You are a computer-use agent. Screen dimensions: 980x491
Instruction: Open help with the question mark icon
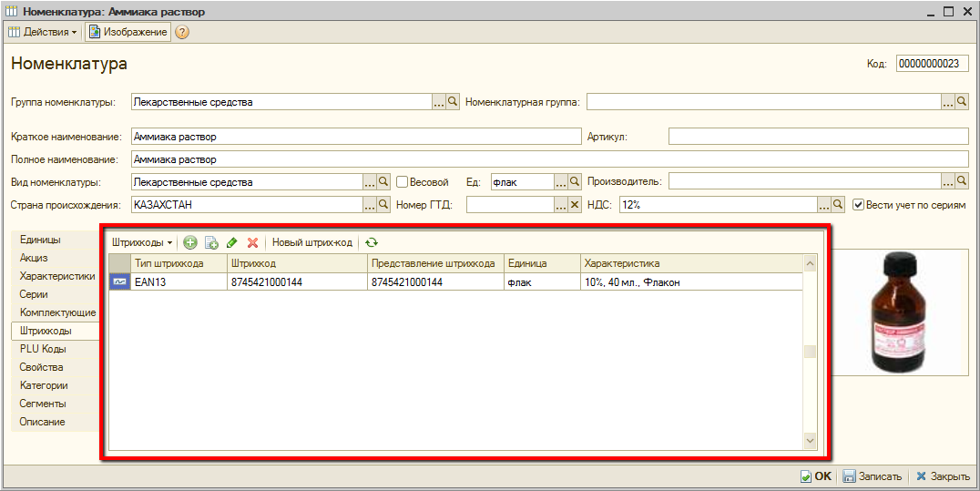[182, 32]
